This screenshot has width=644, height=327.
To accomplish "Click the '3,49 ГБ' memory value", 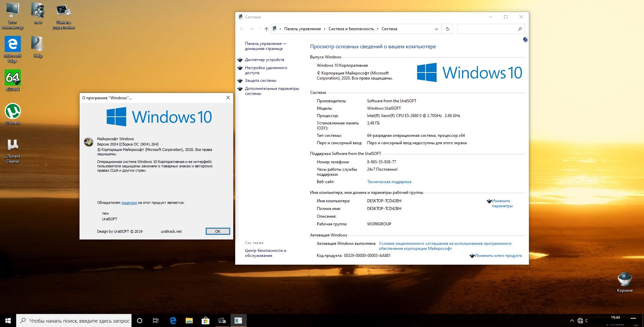I will (373, 123).
